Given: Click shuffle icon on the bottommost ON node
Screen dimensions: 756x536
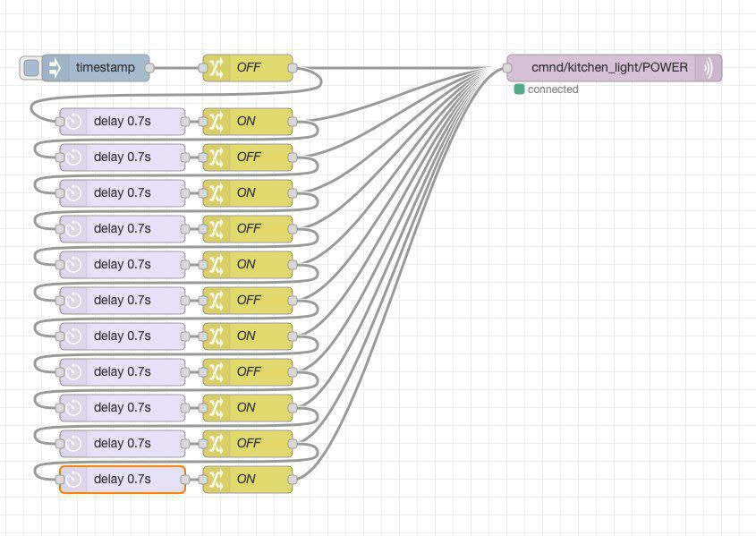Looking at the screenshot, I should (x=216, y=480).
